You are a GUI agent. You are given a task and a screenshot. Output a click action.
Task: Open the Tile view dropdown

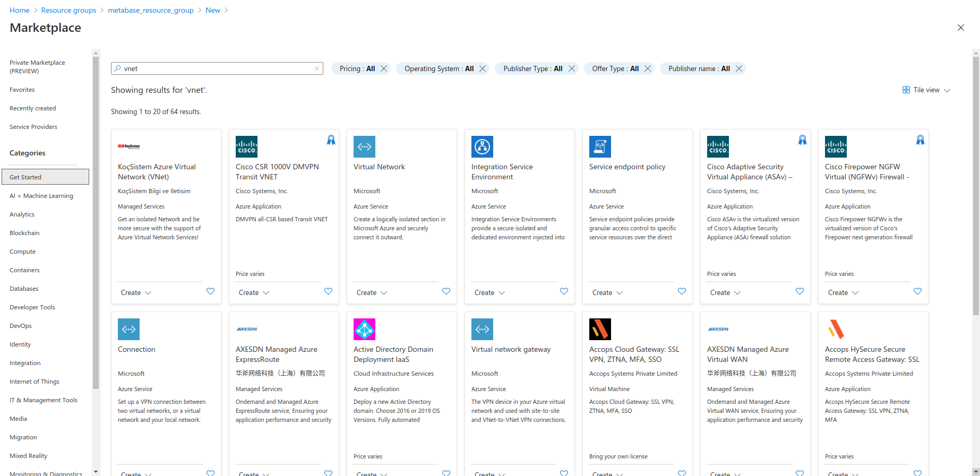point(926,90)
